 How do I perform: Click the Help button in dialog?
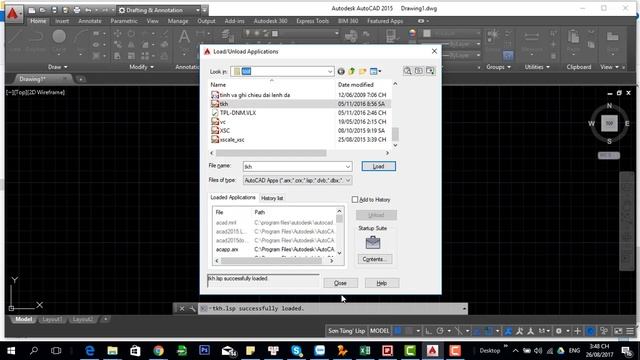point(382,283)
